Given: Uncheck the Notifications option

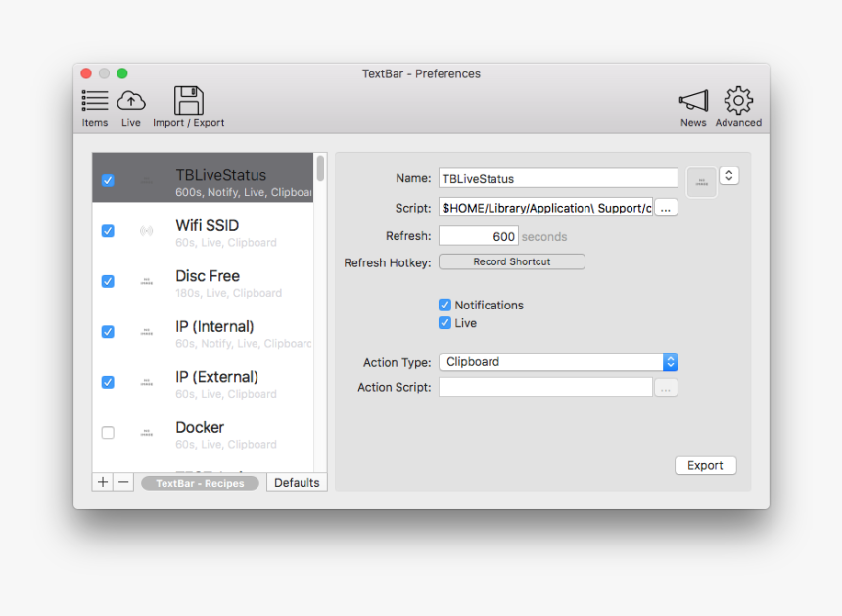Looking at the screenshot, I should [445, 305].
